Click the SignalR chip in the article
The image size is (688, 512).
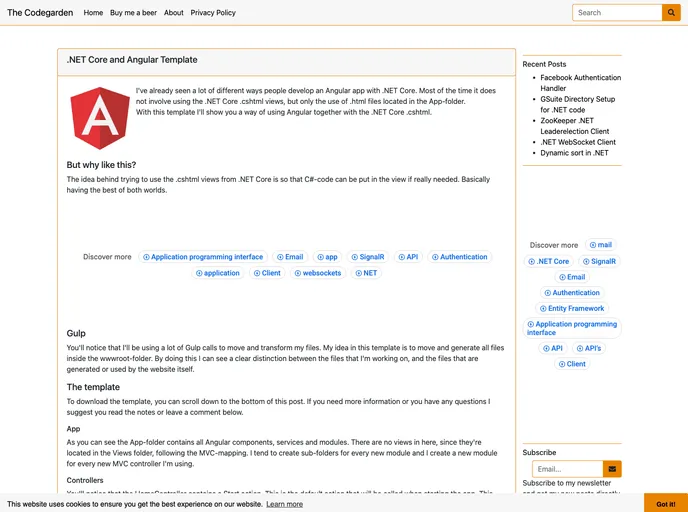pos(368,257)
